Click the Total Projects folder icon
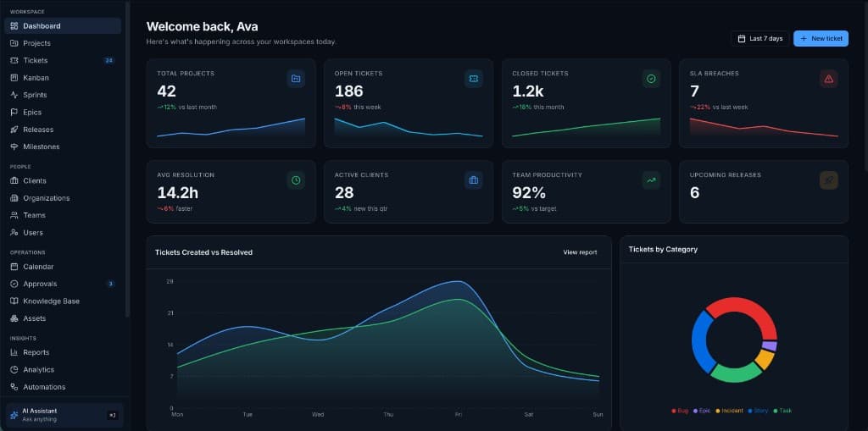This screenshot has width=868, height=431. 296,79
